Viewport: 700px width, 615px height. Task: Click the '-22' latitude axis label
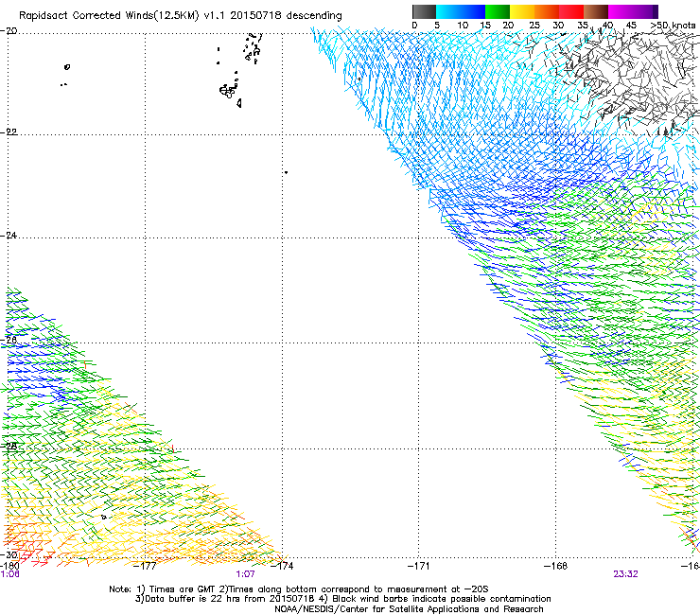pyautogui.click(x=9, y=132)
